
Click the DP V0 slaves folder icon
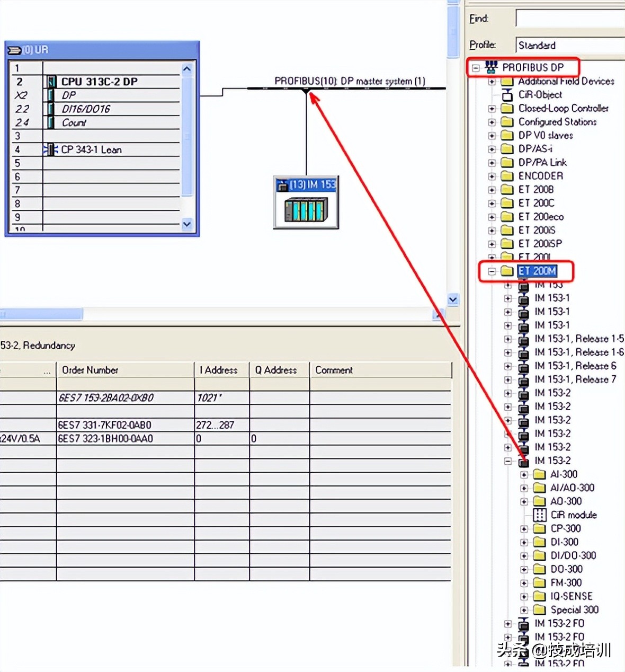(x=507, y=135)
